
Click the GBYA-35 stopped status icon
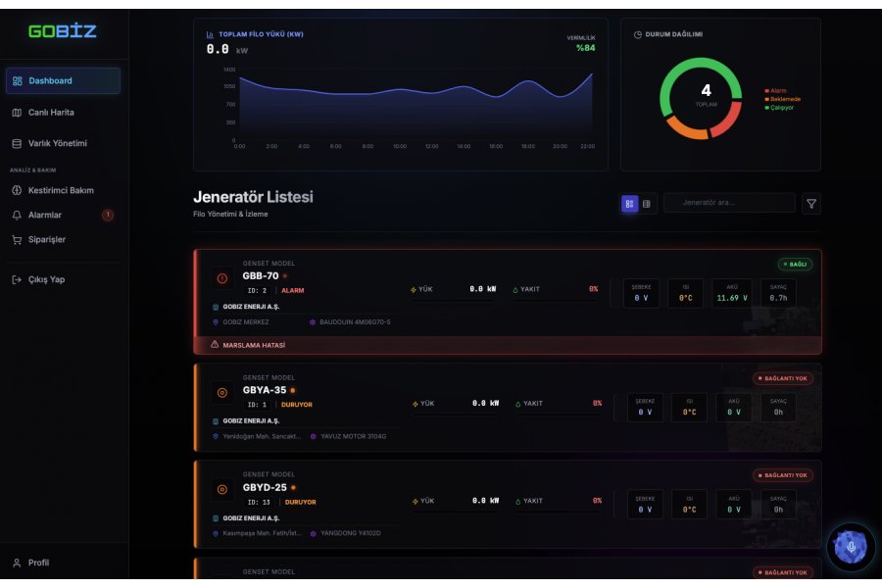point(220,393)
